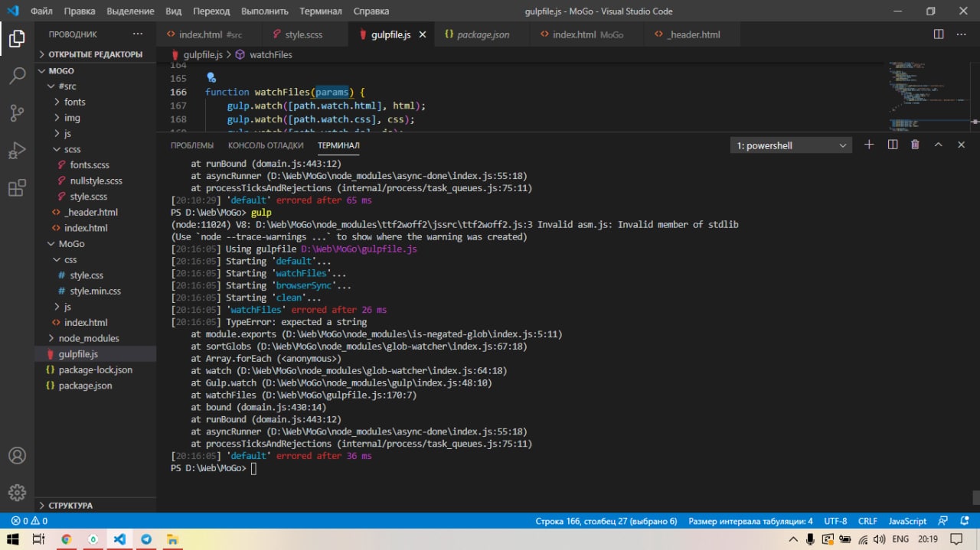Open Telegram from the taskbar
Image resolution: width=980 pixels, height=550 pixels.
click(145, 539)
